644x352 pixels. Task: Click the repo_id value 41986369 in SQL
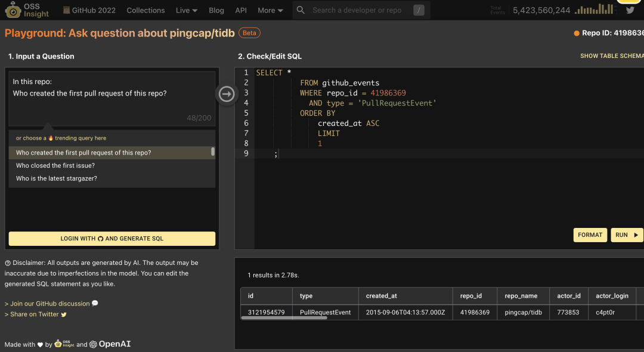tap(388, 93)
